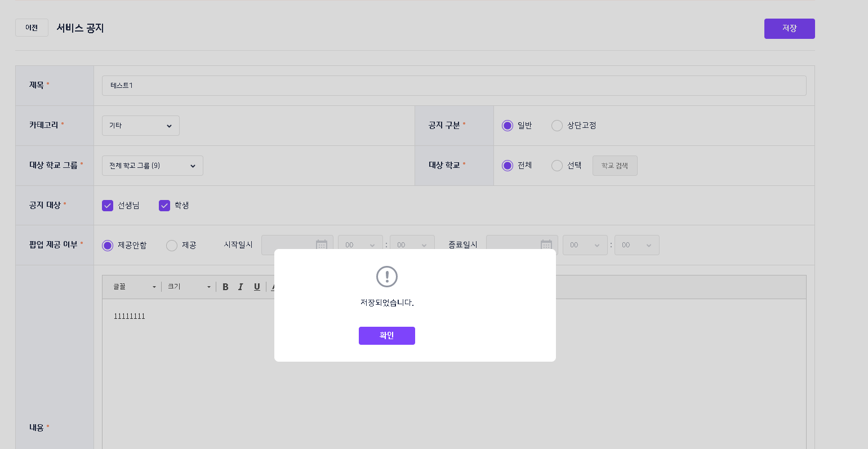Open the 카테고리 dropdown showing 기타

click(141, 126)
